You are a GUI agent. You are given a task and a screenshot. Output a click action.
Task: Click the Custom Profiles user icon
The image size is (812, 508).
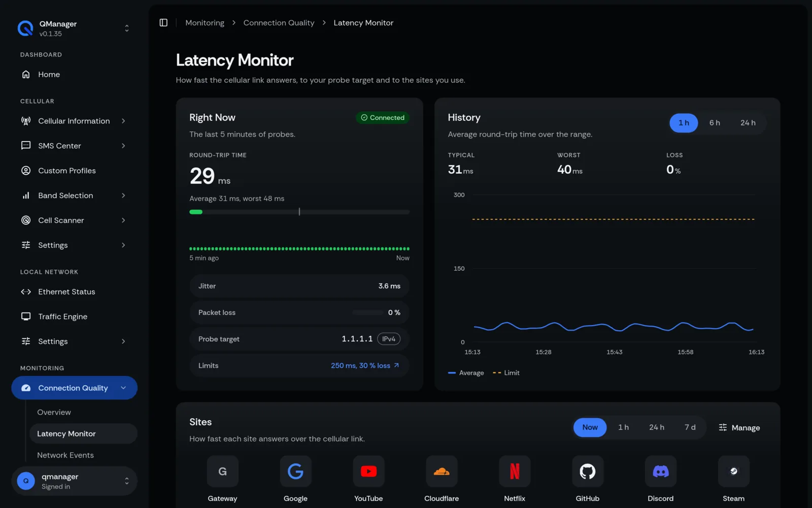pos(26,171)
